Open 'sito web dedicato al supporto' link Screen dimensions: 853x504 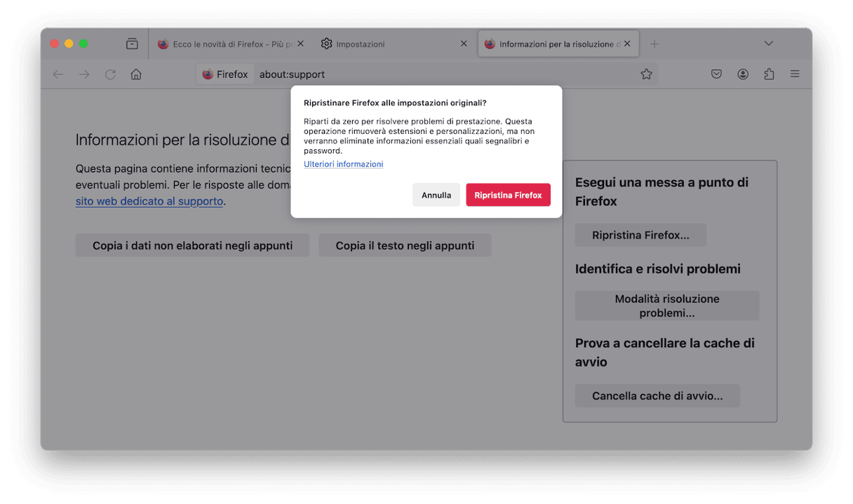tap(149, 201)
